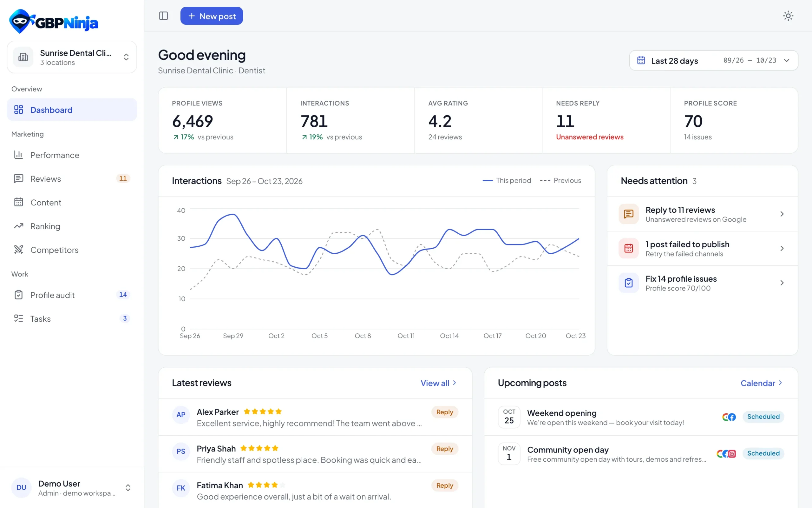Click the OCT 25 date tile

coord(509,417)
